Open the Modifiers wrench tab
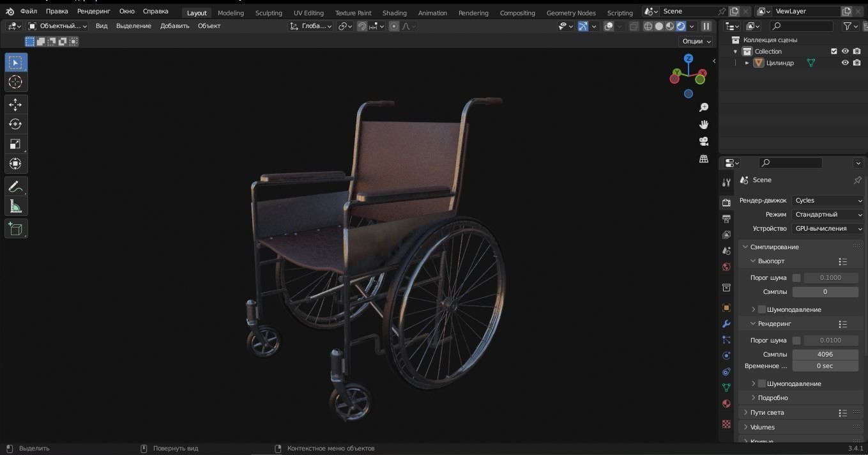The width and height of the screenshot is (868, 455). coord(726,323)
